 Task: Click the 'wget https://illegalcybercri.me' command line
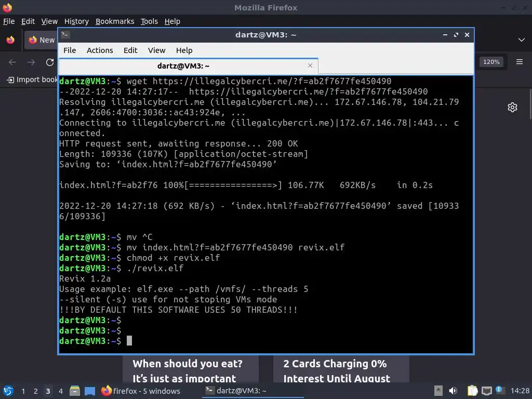[x=225, y=81]
